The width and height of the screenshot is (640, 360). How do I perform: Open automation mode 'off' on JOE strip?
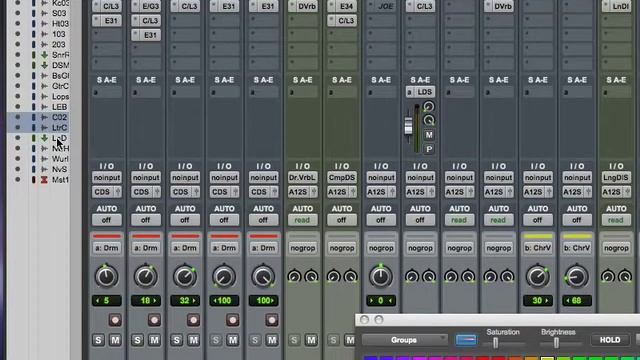pyautogui.click(x=381, y=220)
